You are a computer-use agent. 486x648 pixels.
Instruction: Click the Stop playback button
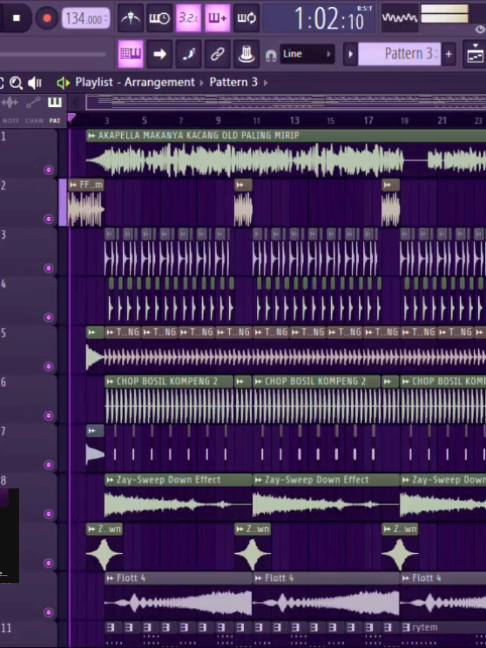point(17,18)
